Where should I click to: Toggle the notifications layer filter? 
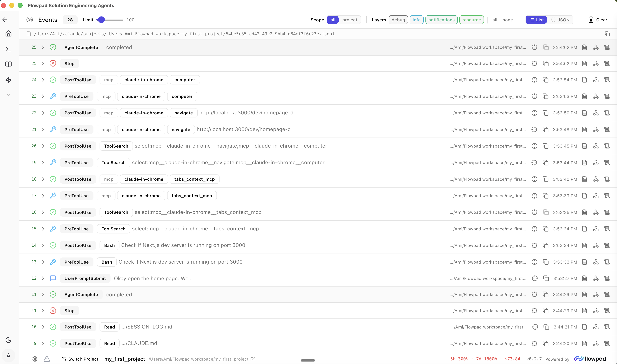point(441,20)
